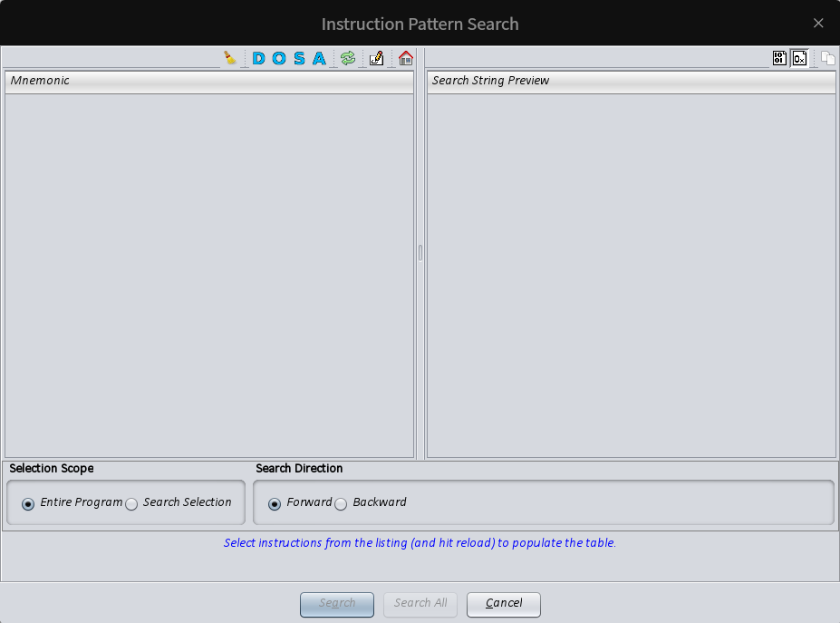Grab the split pane divider handle
This screenshot has height=623, width=840.
[420, 252]
